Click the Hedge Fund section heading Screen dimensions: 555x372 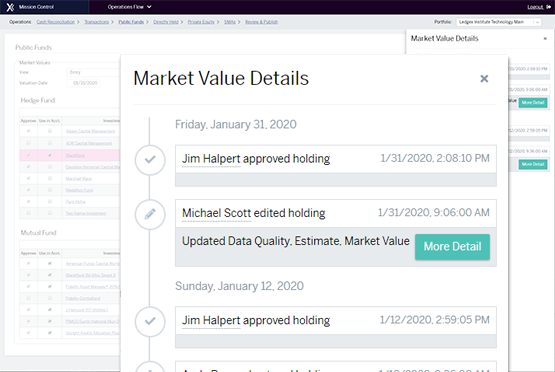coord(38,101)
